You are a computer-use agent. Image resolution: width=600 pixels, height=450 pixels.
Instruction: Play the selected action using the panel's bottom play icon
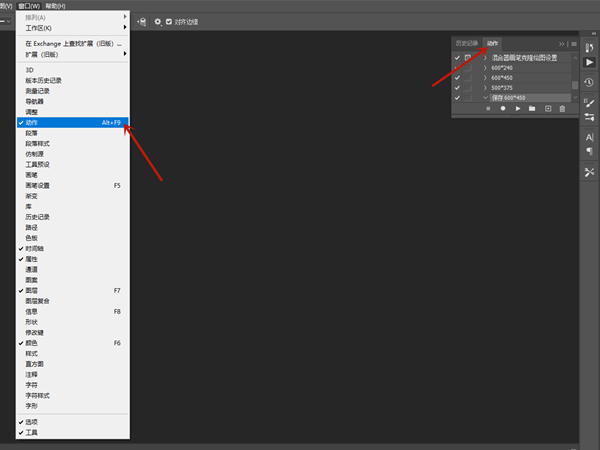(x=518, y=109)
